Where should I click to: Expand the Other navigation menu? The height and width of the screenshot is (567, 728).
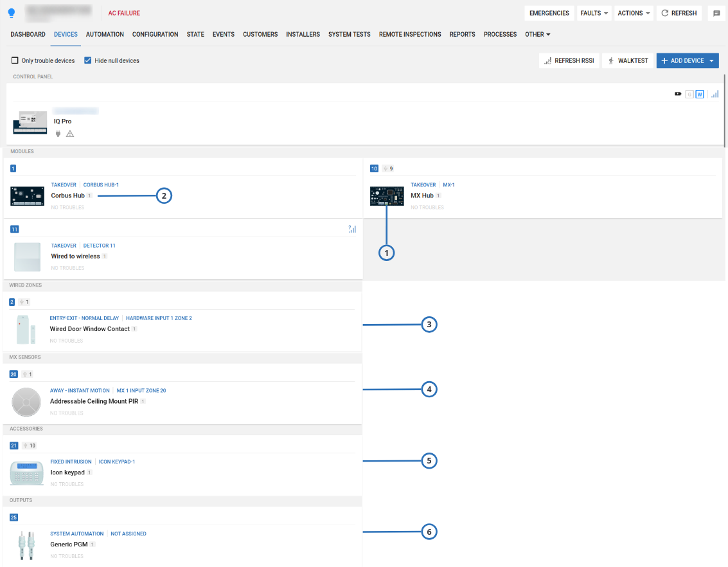(537, 34)
